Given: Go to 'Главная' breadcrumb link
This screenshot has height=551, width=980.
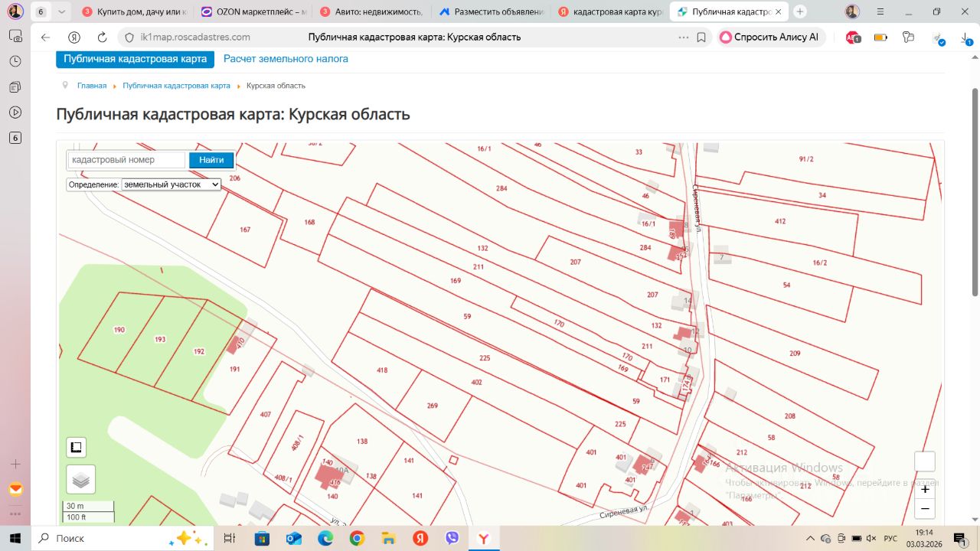Looking at the screenshot, I should click(92, 86).
